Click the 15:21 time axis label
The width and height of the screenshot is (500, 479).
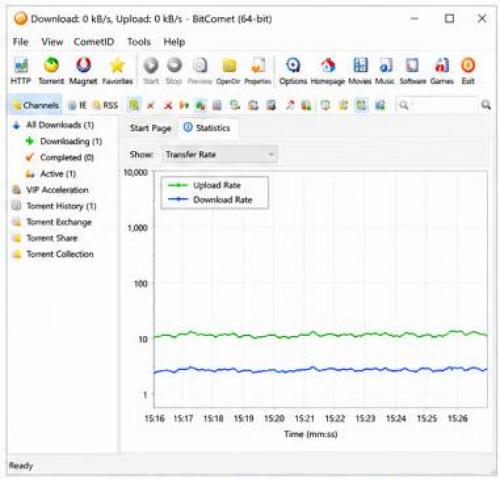tap(304, 418)
